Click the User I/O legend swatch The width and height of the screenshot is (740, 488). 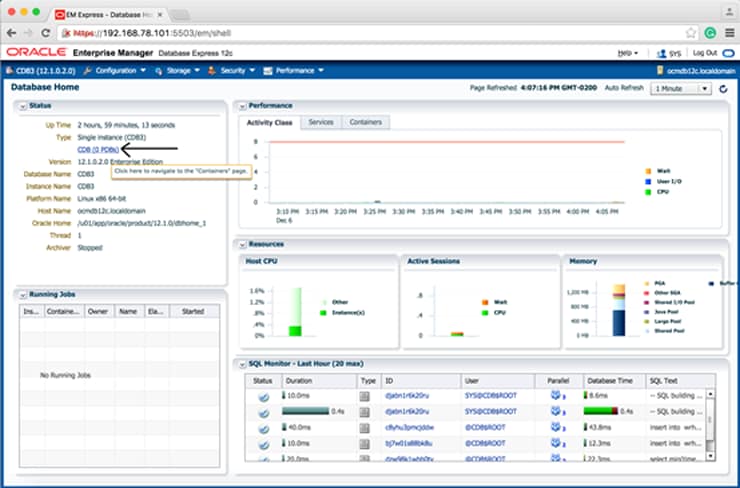point(648,181)
